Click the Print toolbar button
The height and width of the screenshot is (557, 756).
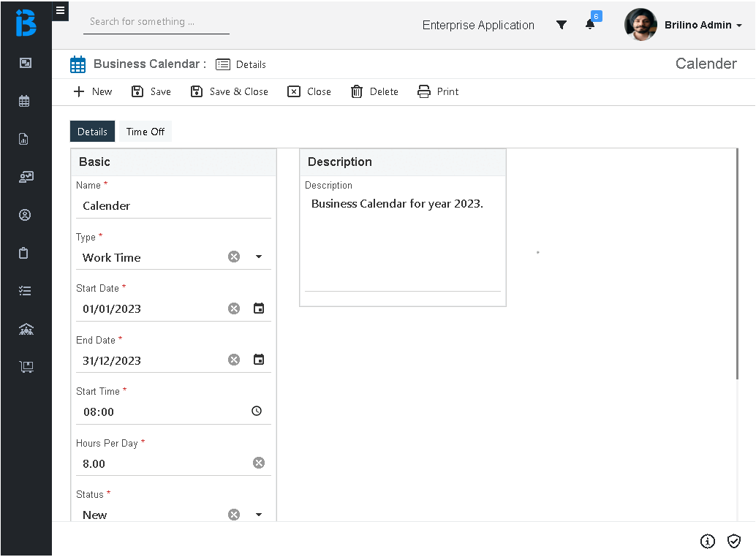(438, 91)
